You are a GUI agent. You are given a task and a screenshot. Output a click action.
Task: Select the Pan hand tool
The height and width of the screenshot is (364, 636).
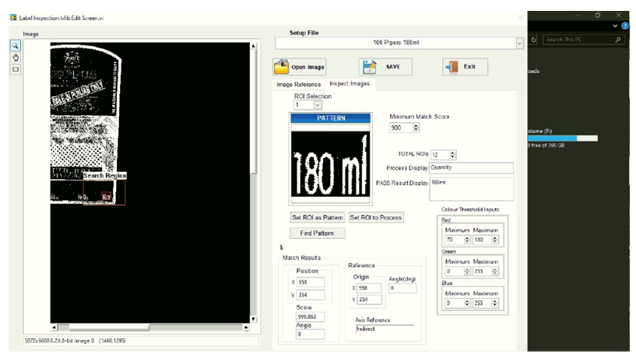pyautogui.click(x=15, y=58)
